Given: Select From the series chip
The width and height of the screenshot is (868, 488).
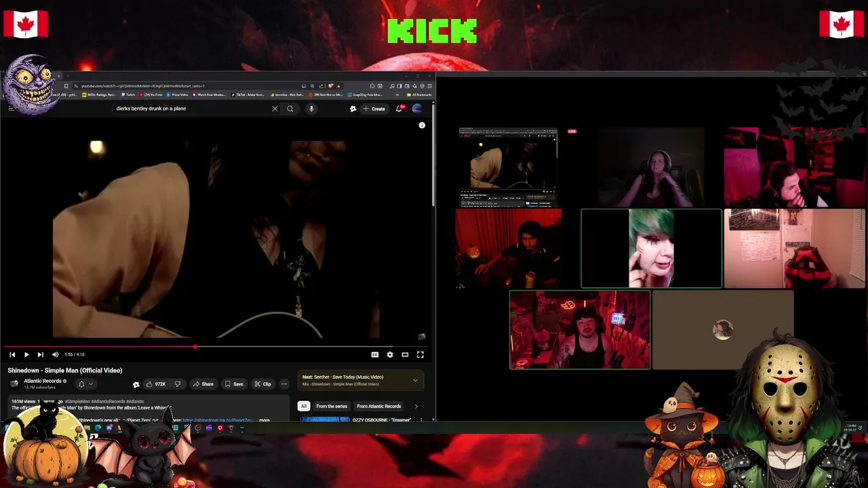Looking at the screenshot, I should click(x=332, y=406).
